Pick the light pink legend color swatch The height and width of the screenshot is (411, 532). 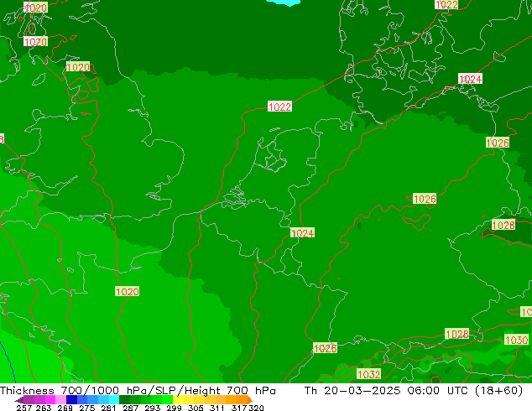tap(60, 400)
